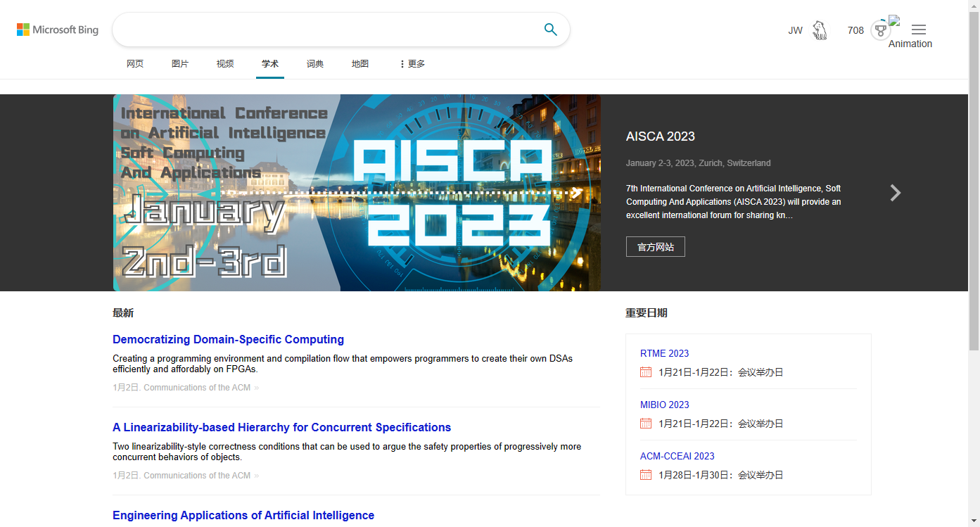
Task: Switch to the 词典 dictionary tab
Action: pyautogui.click(x=315, y=64)
